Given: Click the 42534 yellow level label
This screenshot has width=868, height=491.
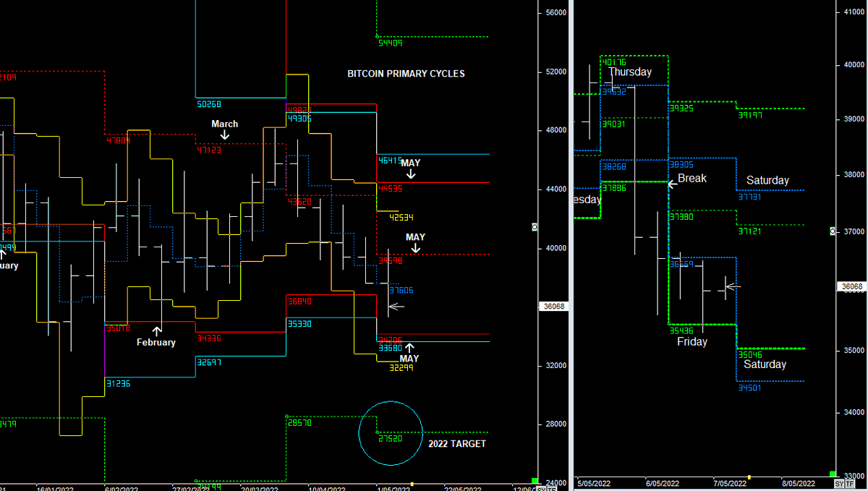Looking at the screenshot, I should [x=401, y=217].
